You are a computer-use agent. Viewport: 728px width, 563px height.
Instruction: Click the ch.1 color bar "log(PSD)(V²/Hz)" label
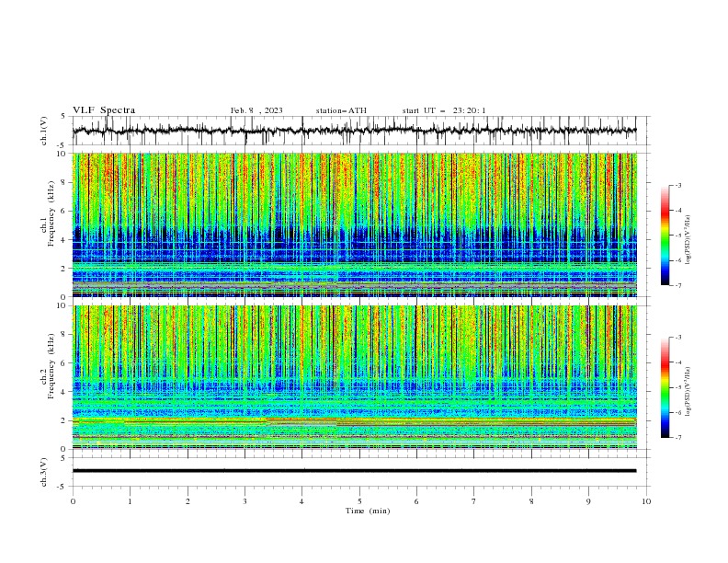coord(688,240)
